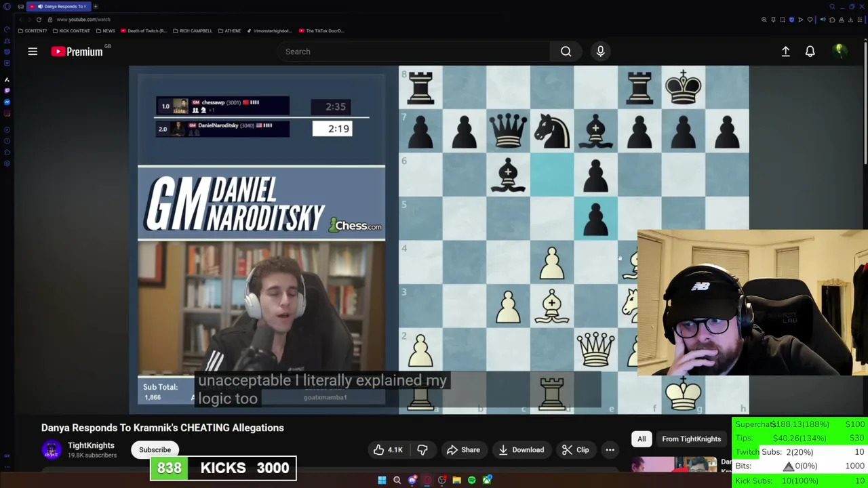Click the pinboard pin icon

(773, 20)
